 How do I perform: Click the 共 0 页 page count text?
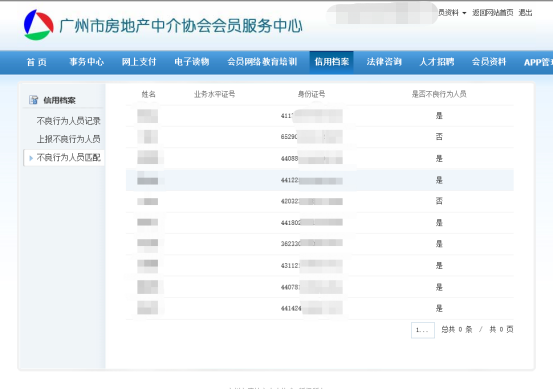tap(501, 329)
